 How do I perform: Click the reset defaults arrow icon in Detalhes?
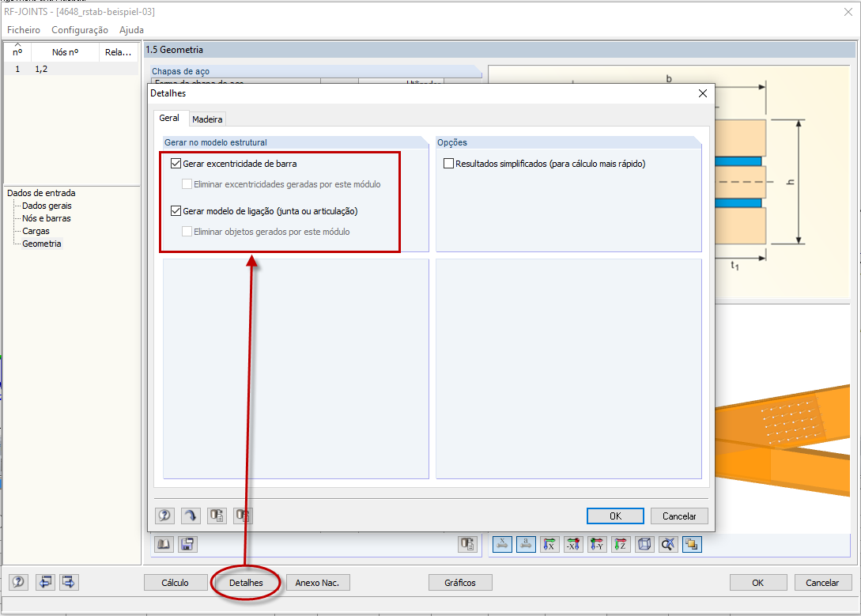coord(191,516)
